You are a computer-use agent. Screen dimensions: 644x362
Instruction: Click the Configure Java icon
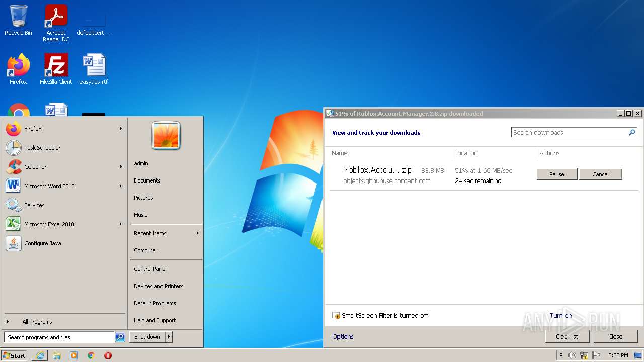(14, 243)
